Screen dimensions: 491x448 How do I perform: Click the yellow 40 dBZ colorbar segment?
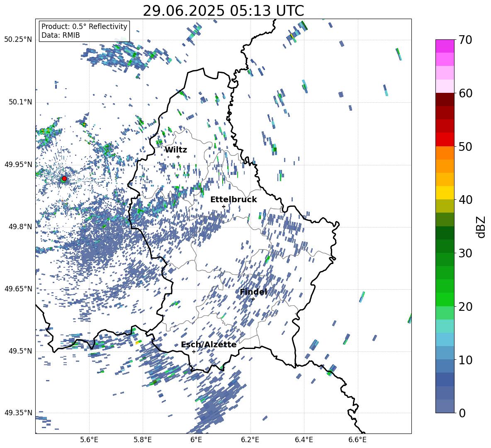[x=445, y=193]
